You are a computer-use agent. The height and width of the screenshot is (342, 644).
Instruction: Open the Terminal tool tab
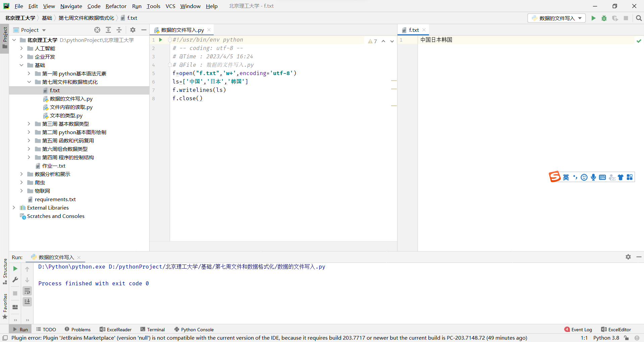coord(153,330)
